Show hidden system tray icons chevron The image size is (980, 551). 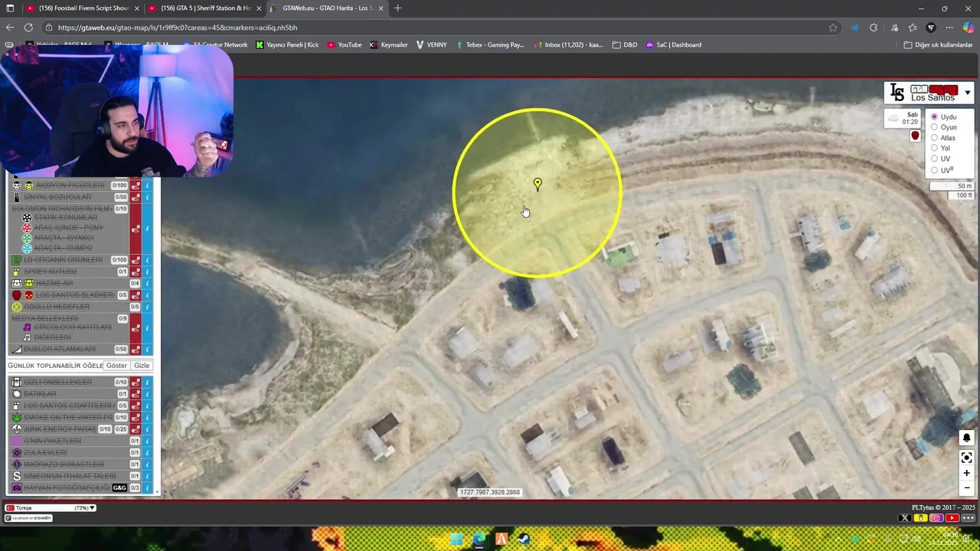click(837, 539)
